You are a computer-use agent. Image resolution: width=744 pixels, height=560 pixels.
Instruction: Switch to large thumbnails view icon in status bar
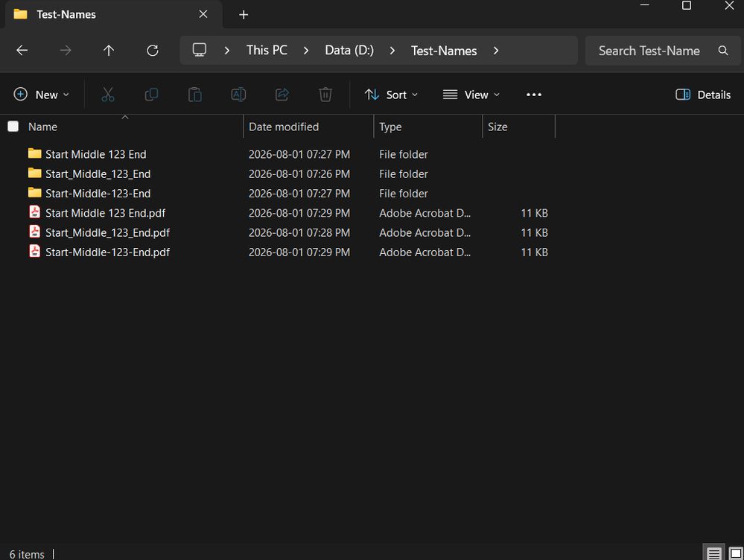736,553
